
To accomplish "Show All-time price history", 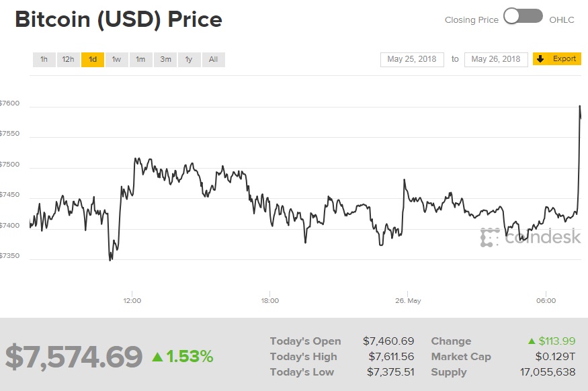I will pos(213,60).
